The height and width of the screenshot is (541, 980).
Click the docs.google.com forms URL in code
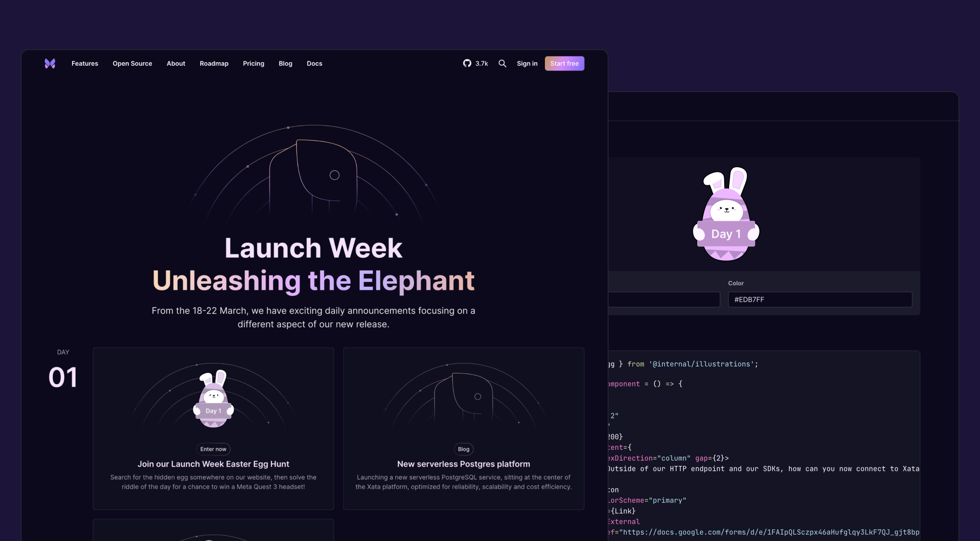(769, 532)
